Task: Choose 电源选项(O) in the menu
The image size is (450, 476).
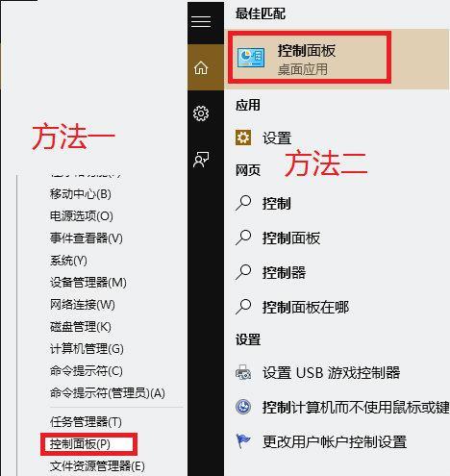Action: pos(81,216)
